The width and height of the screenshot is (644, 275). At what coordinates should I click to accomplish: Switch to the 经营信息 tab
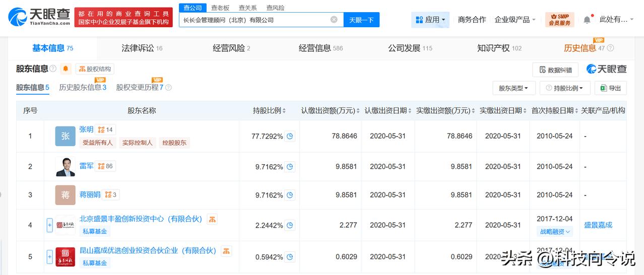[x=320, y=48]
